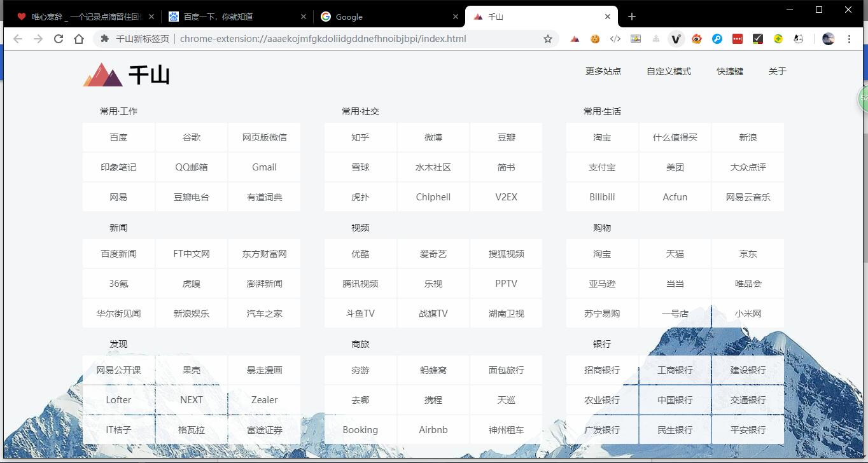The image size is (868, 463).
Task: Open the 亚马逊 tile
Action: (602, 284)
